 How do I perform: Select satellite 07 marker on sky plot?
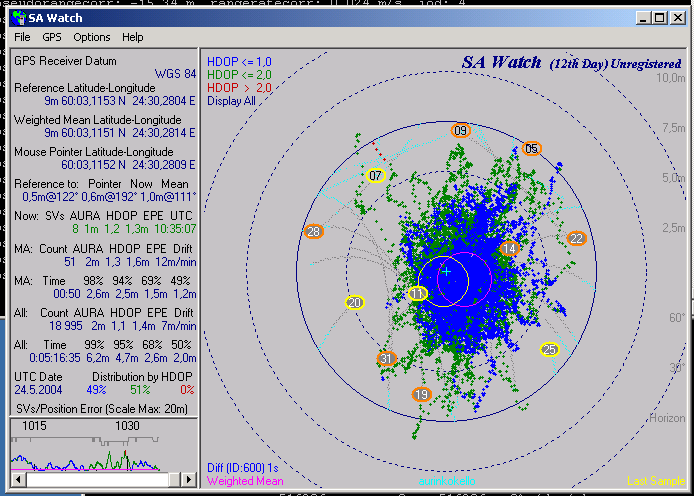[375, 176]
